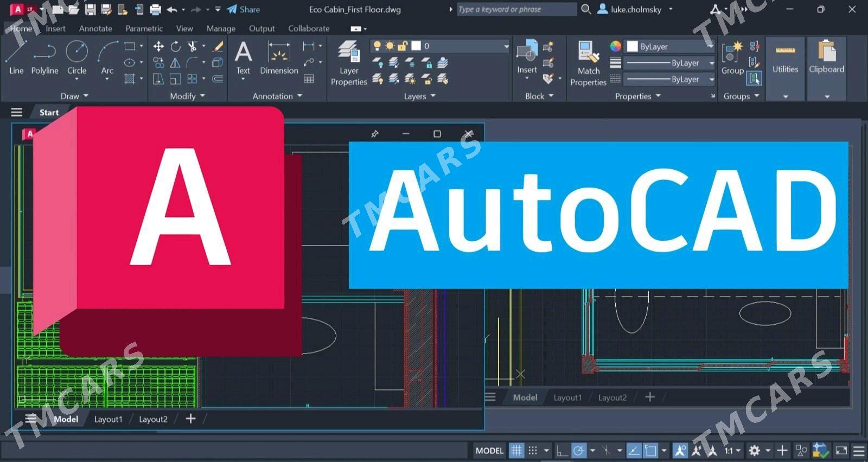This screenshot has width=868, height=462.
Task: Click the keyword search field
Action: coord(516,9)
